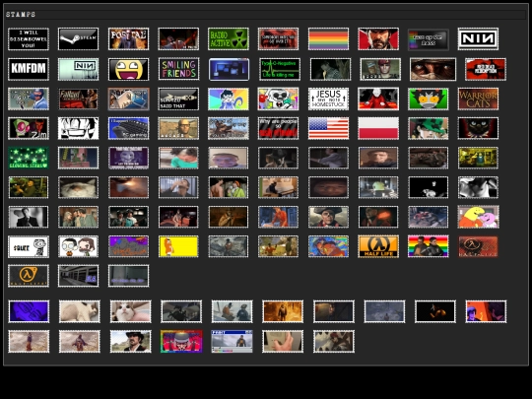Image resolution: width=532 pixels, height=399 pixels.
Task: Open the SMILING FRIENDS stamp
Action: [x=178, y=69]
